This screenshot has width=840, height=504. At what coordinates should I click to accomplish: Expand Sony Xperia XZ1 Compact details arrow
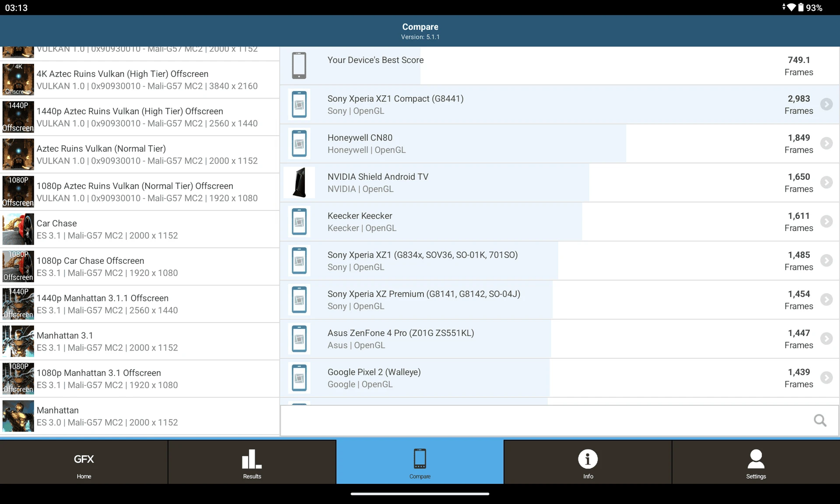point(826,104)
